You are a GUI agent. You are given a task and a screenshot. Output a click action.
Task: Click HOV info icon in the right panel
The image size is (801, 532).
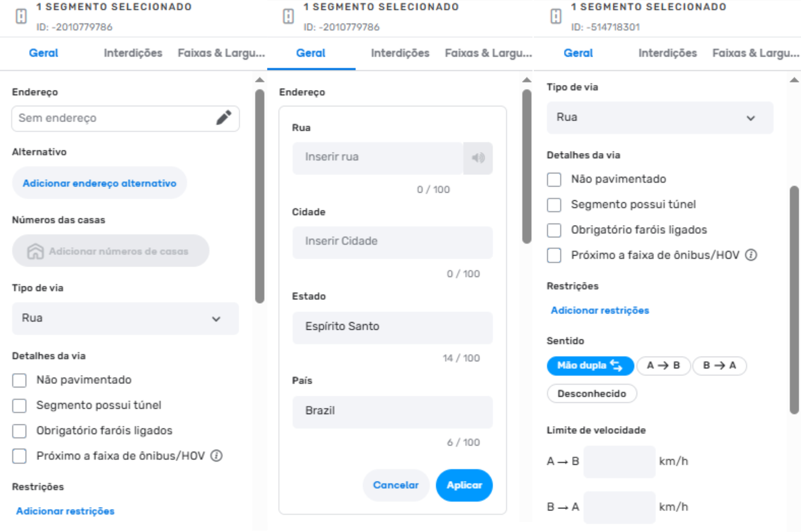pos(751,255)
